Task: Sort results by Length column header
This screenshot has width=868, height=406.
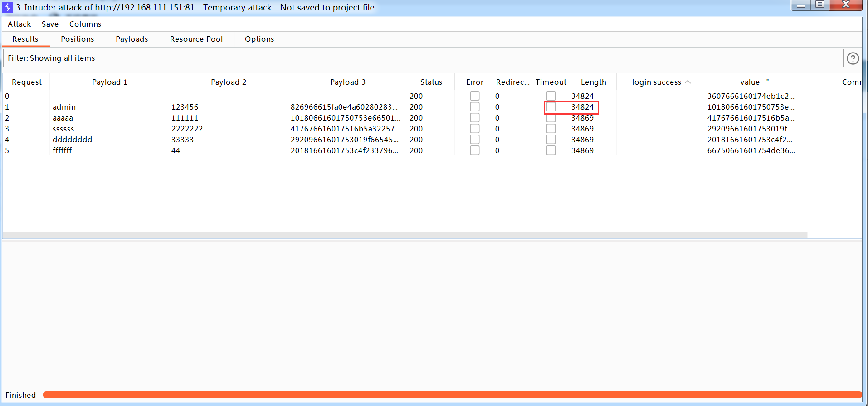Action: (x=593, y=82)
